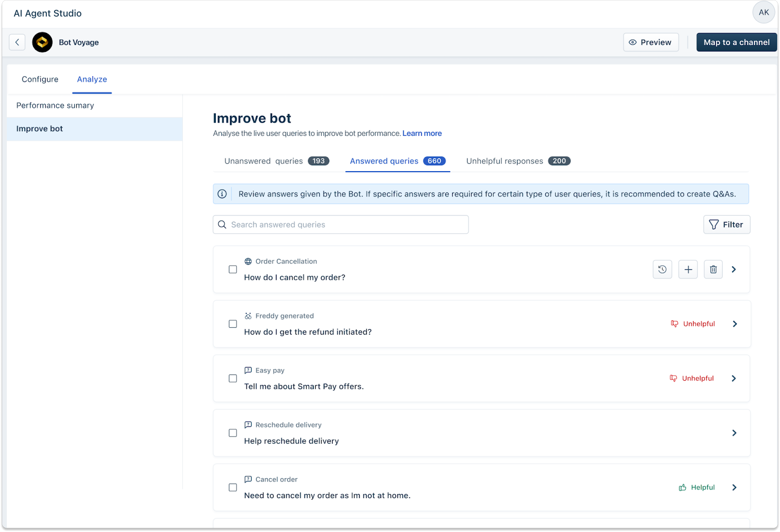The width and height of the screenshot is (780, 532).
Task: Expand the Freddy generated refund query chevron
Action: [x=735, y=324]
